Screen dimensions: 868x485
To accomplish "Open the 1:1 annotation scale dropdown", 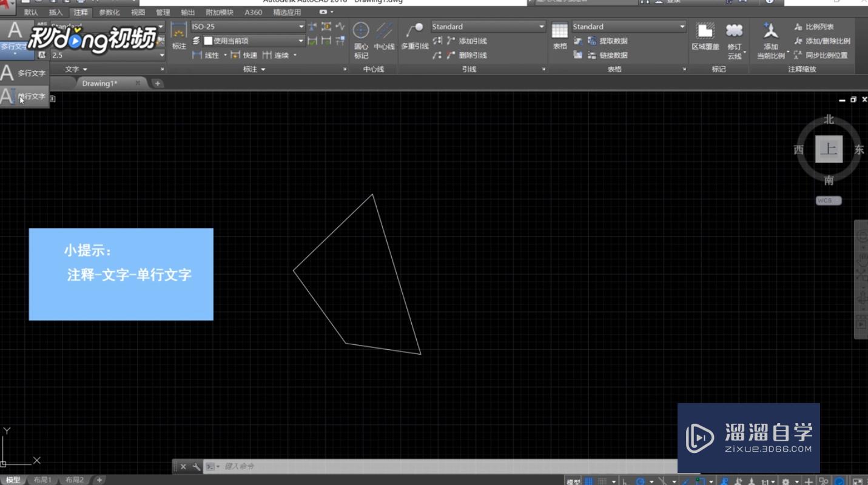I will point(768,482).
